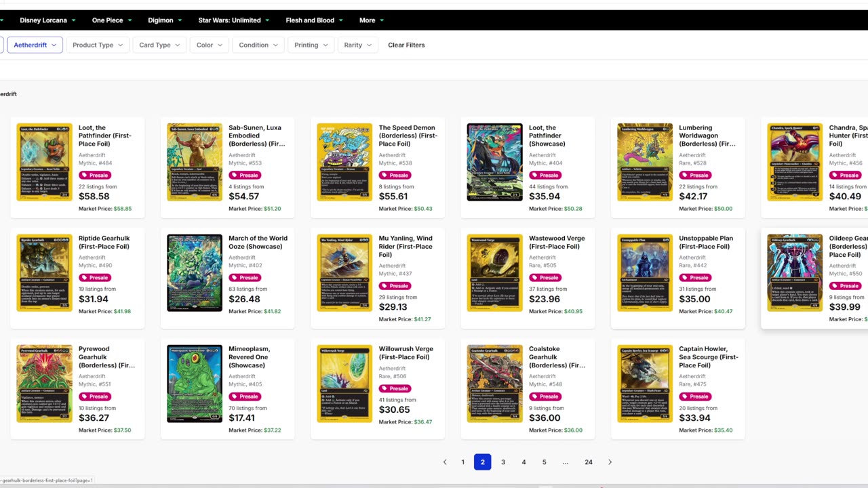This screenshot has width=868, height=488.
Task: Open the Disney Lorcana menu
Action: coord(47,20)
